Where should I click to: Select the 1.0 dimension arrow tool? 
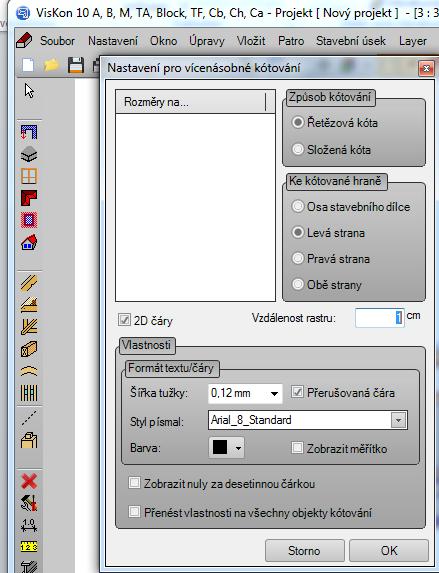click(29, 525)
